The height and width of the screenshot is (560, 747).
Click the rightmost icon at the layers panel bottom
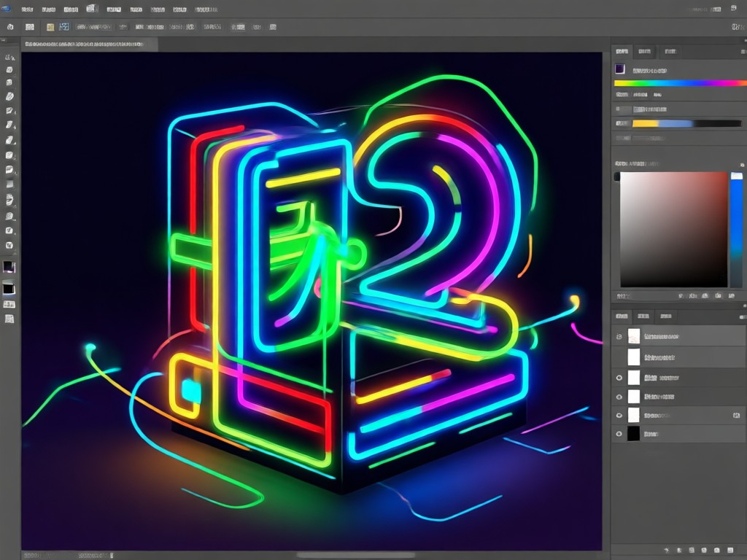[x=730, y=550]
